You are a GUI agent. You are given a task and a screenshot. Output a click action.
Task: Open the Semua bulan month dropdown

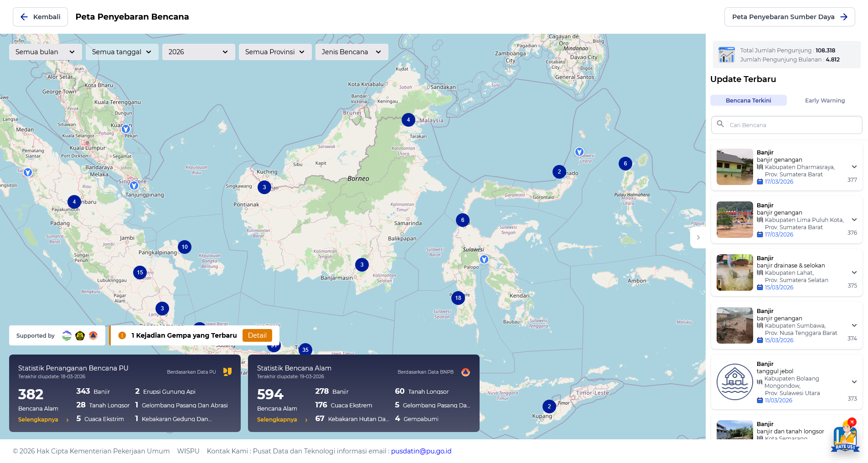click(x=46, y=52)
